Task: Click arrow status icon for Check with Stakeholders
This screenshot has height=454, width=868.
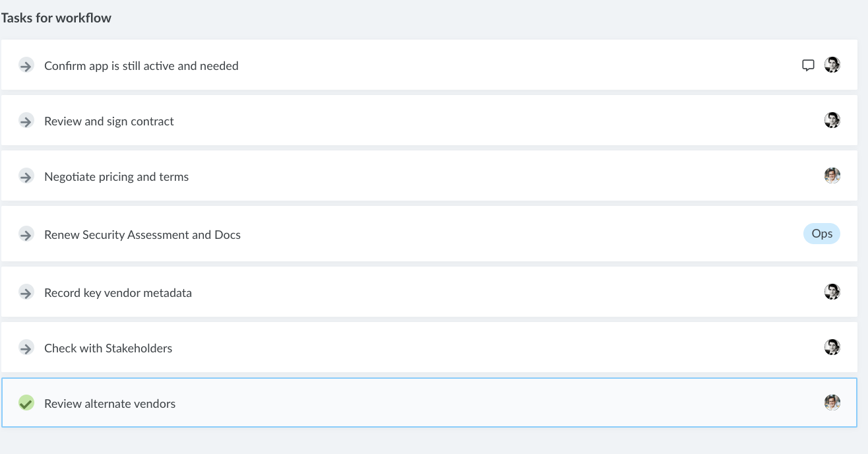Action: [26, 348]
